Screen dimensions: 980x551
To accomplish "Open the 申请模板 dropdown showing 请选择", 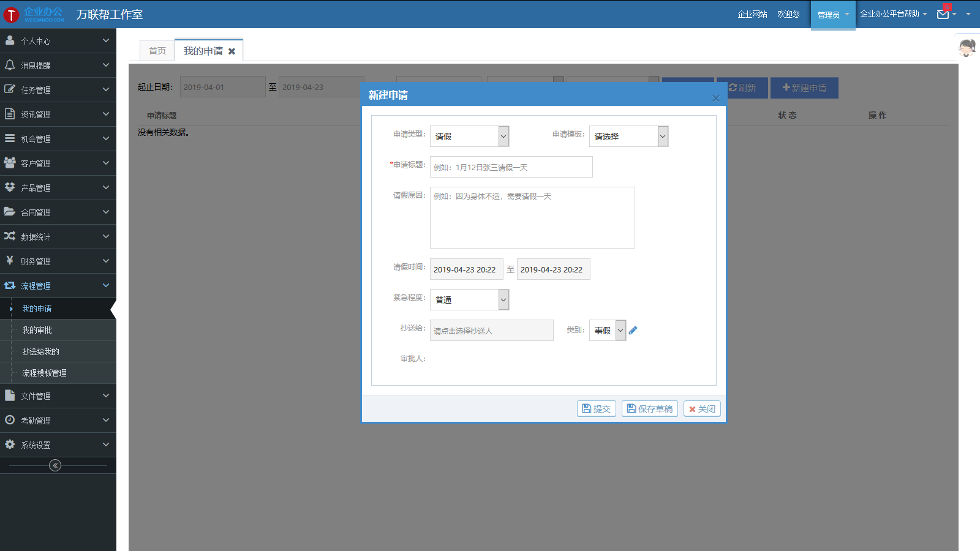I will click(628, 136).
